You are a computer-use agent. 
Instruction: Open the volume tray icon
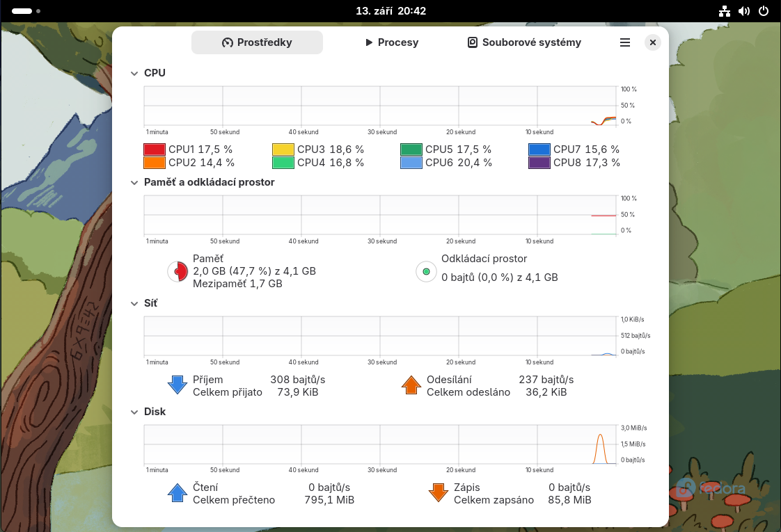pyautogui.click(x=744, y=11)
